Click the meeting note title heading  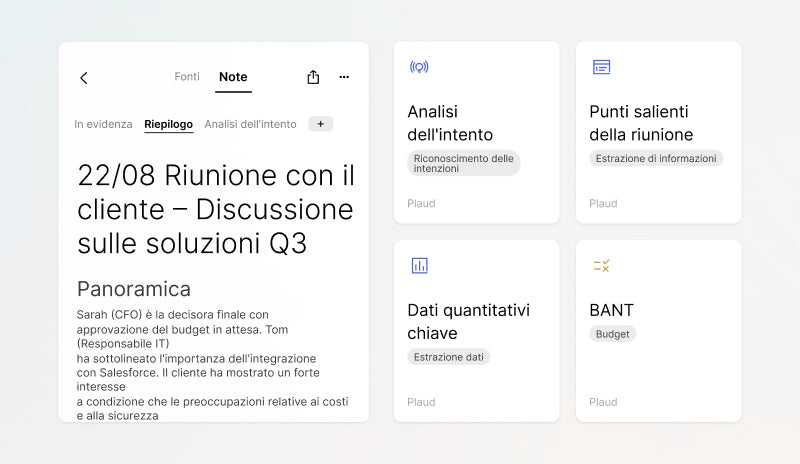pos(215,208)
